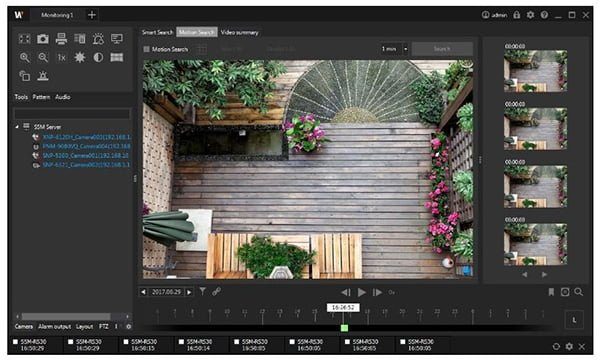The image size is (600, 360).
Task: Collapse the left panel using its grip handle
Action: (x=135, y=178)
